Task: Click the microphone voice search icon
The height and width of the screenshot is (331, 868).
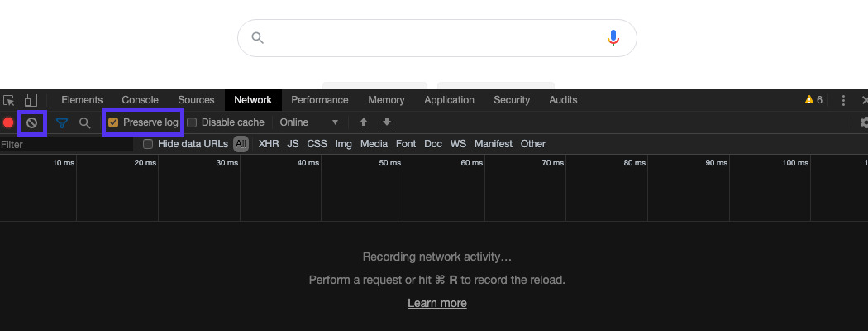Action: [x=613, y=38]
